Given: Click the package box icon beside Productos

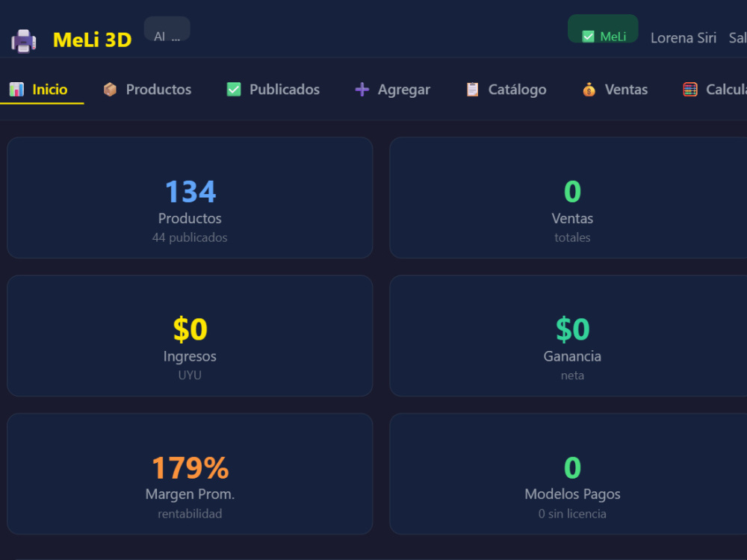Looking at the screenshot, I should (110, 89).
